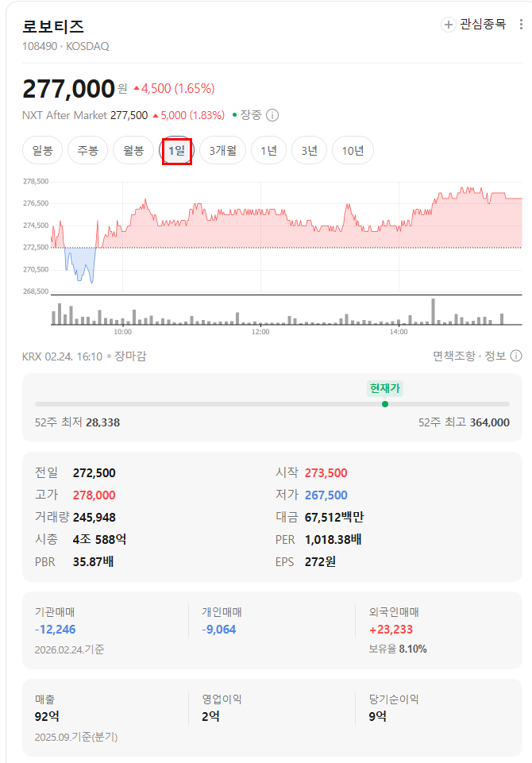Select the 일봉 chart tab
The image size is (532, 763).
(x=42, y=151)
